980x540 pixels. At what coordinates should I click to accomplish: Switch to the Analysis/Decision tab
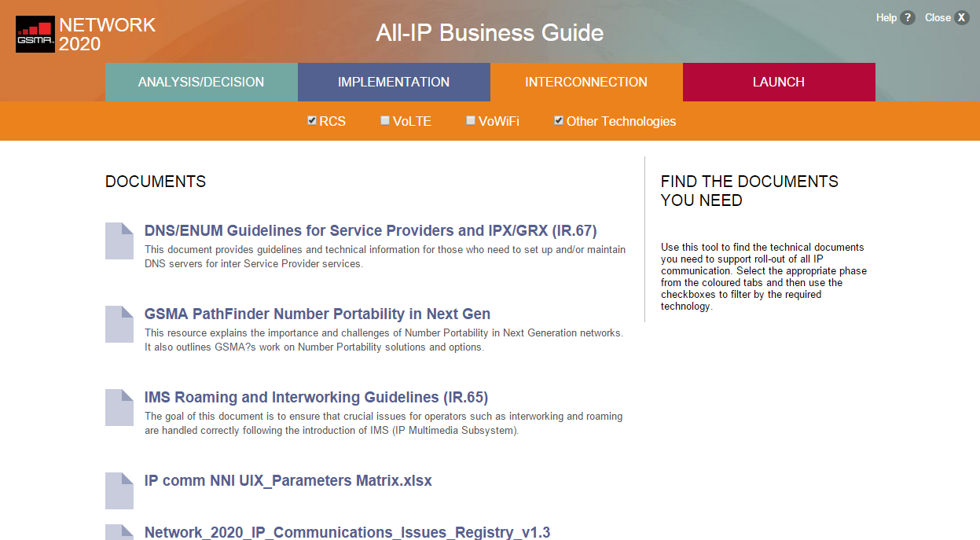pos(201,82)
